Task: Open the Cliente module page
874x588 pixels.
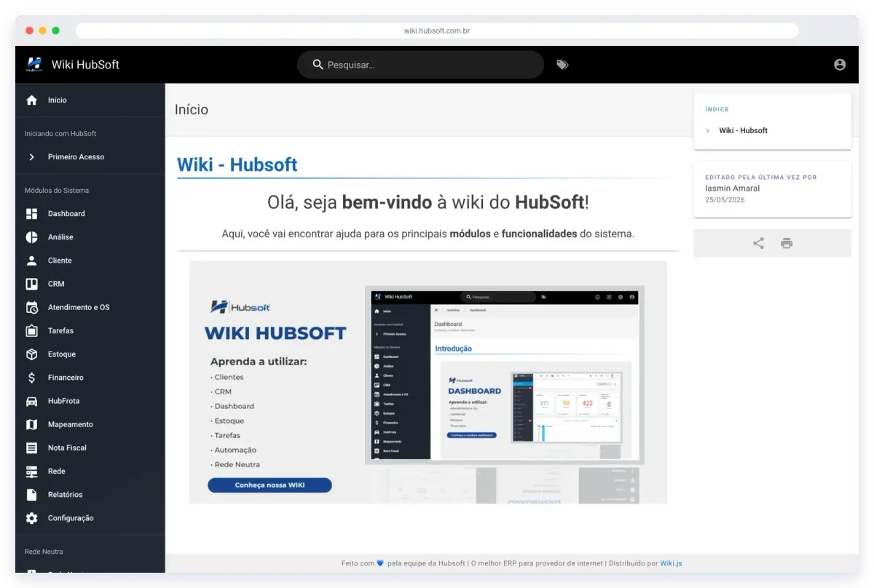Action: tap(90, 261)
